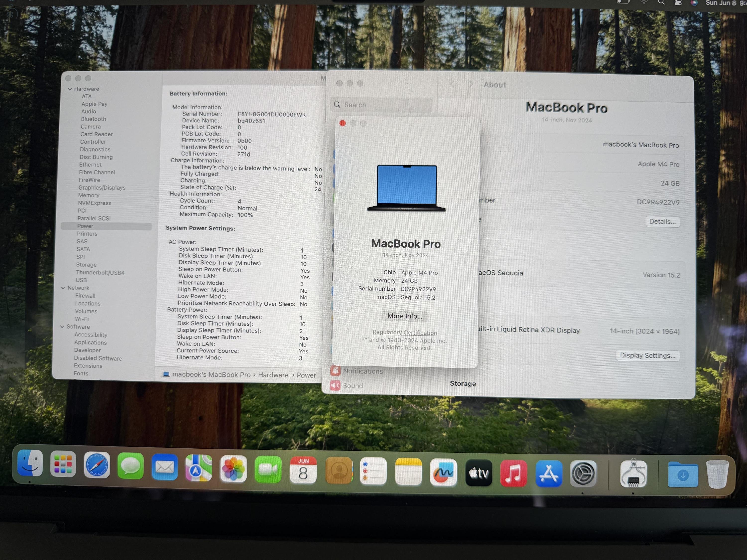Open Regulatory Certification link
747x560 pixels.
click(x=405, y=333)
